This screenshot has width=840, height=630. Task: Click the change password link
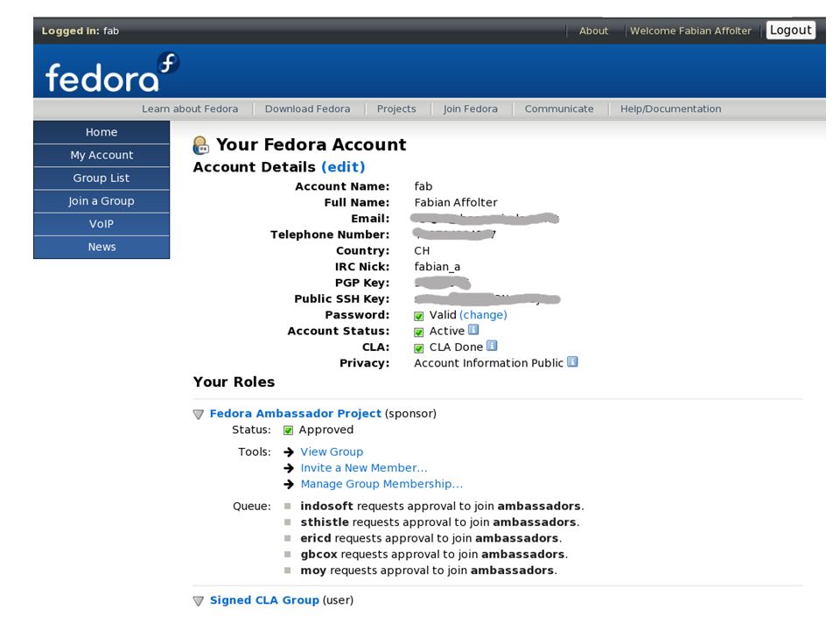pyautogui.click(x=483, y=315)
